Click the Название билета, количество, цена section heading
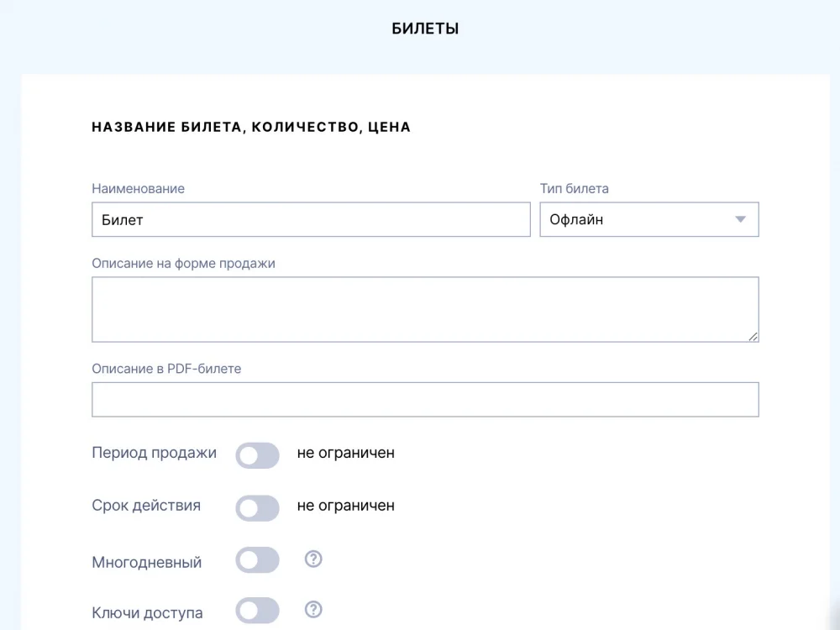 [251, 128]
